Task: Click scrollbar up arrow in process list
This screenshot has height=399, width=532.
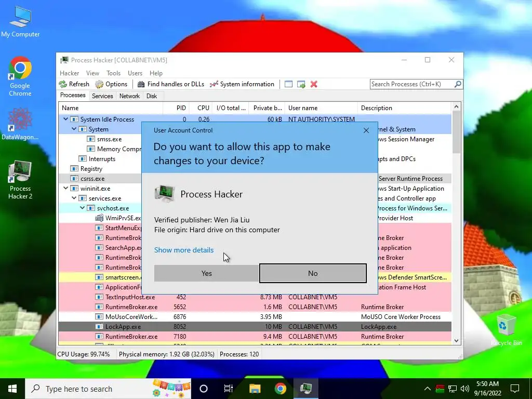Action: coord(456,107)
